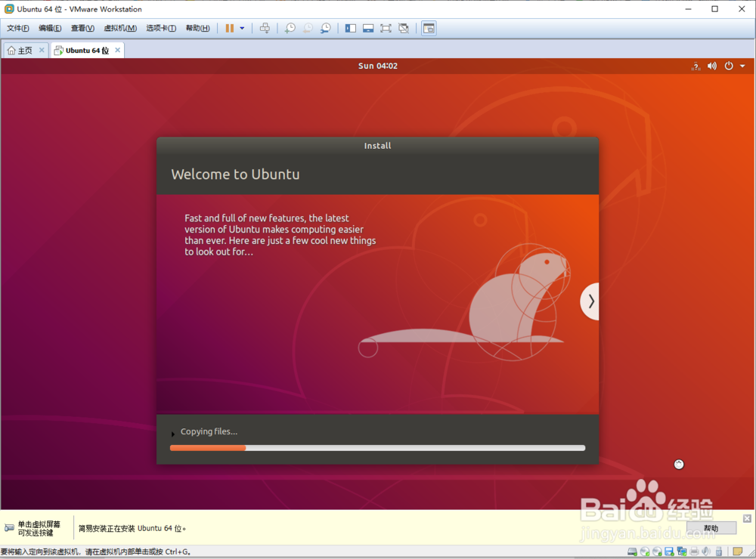Open the 选项卡(T) menu

point(161,29)
